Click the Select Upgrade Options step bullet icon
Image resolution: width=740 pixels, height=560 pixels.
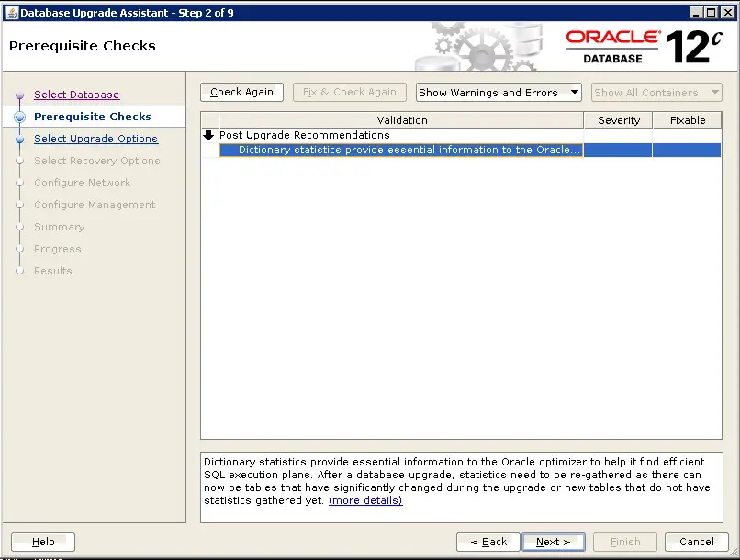pyautogui.click(x=19, y=140)
